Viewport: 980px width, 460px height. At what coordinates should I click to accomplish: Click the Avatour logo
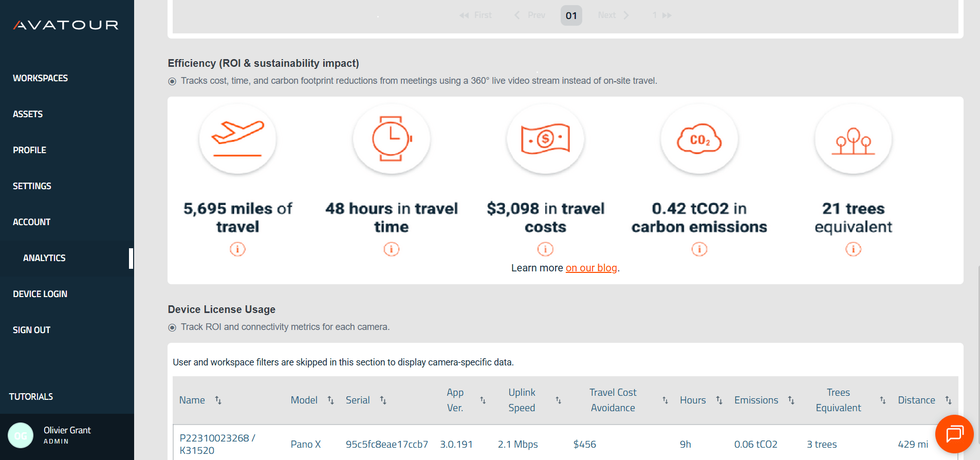tap(66, 25)
